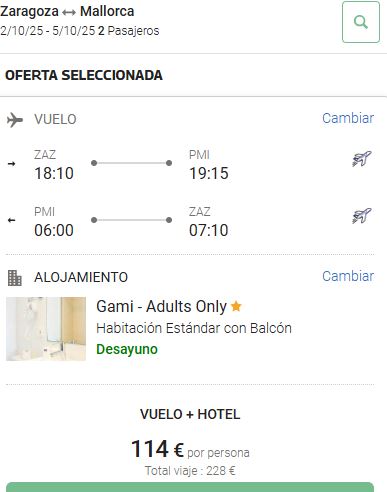Select the Zaragoza Mallorca route title

[x=67, y=12]
